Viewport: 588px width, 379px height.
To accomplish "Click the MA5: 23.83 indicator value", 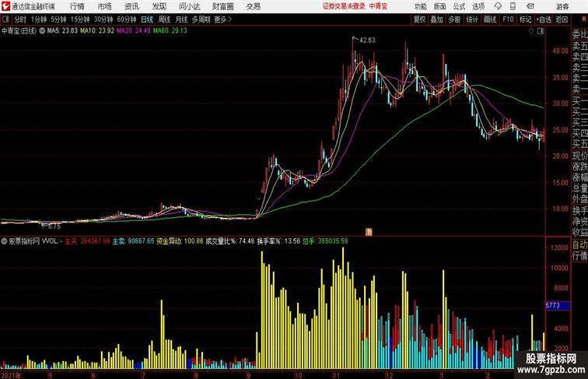I will (x=63, y=31).
